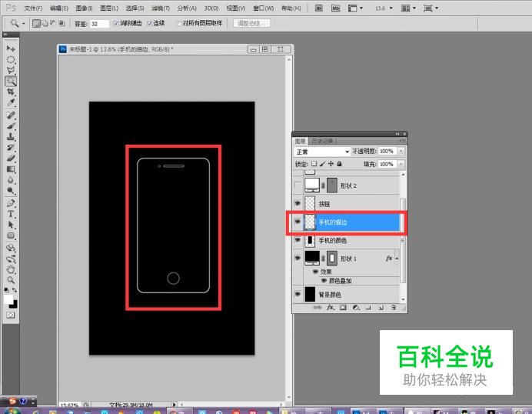Viewport: 532px width, 414px height.
Task: Click the background color swatch
Action: point(15,305)
